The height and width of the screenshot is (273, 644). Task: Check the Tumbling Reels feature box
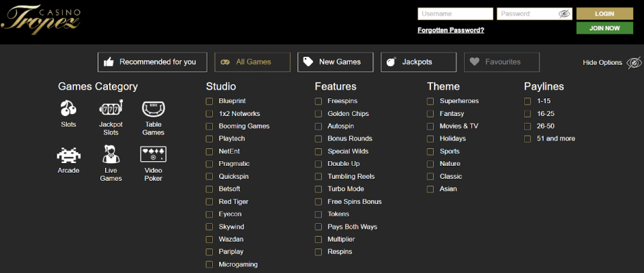[319, 176]
